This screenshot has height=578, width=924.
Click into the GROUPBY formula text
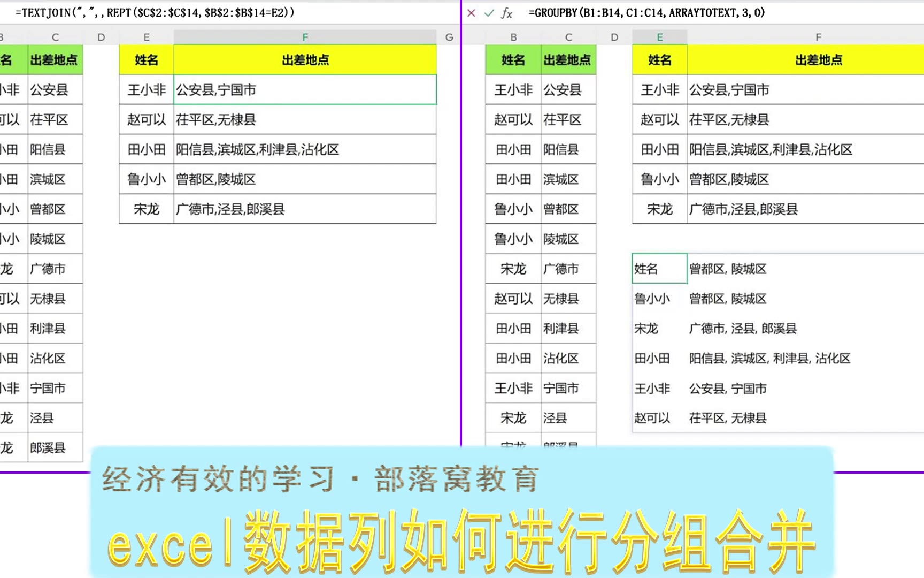(x=646, y=13)
